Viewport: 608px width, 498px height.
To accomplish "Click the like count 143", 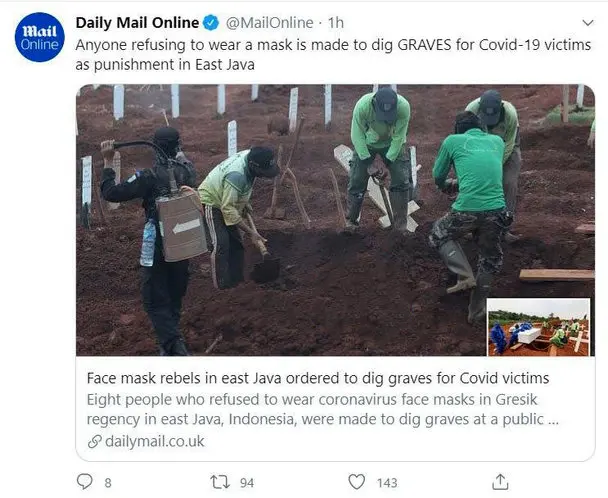I will point(386,483).
